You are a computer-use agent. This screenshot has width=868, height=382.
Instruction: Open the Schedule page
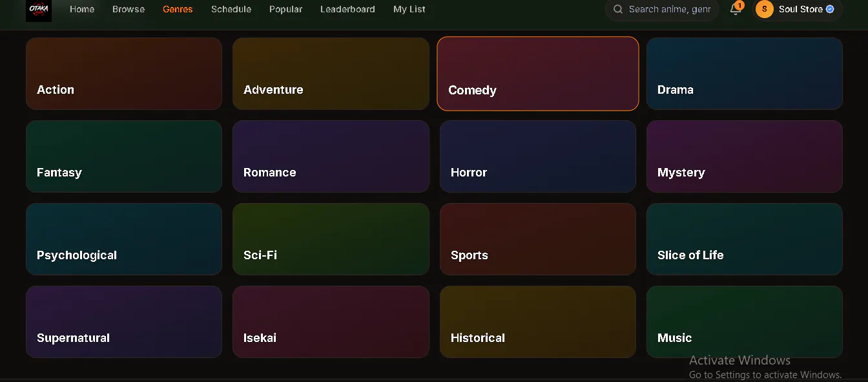click(231, 9)
